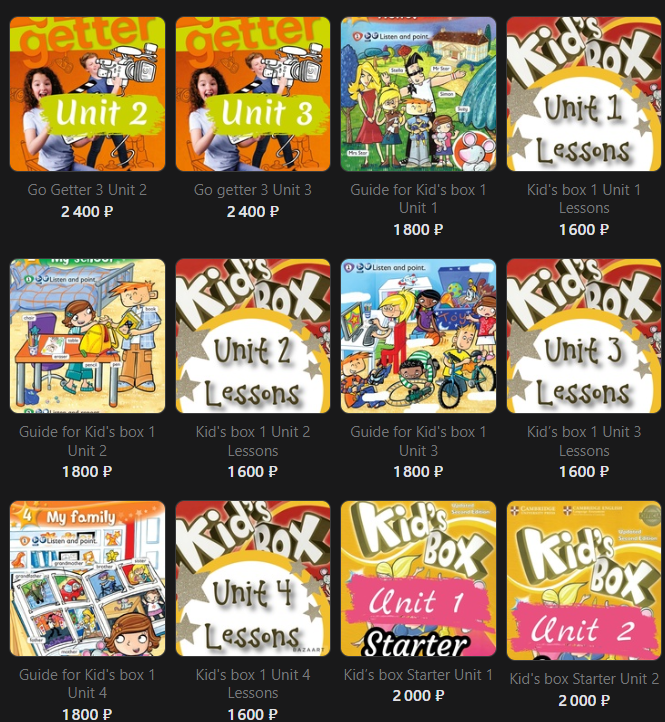This screenshot has width=665, height=722.
Task: Click the Kid's Box Unit 1 Lessons cover
Action: tap(584, 94)
